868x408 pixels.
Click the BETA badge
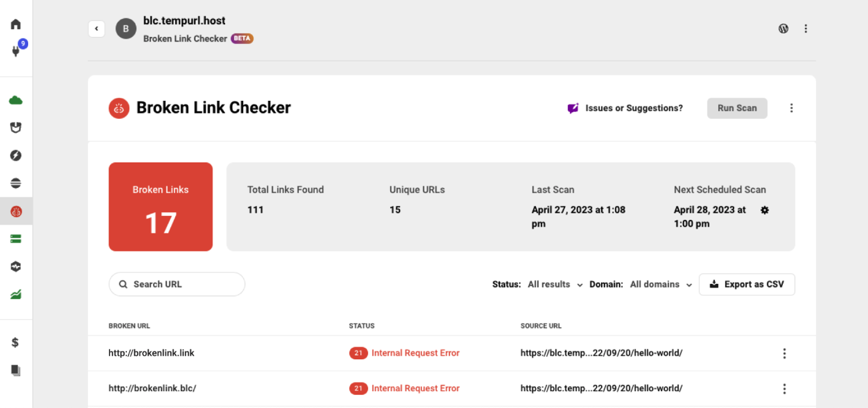[242, 39]
